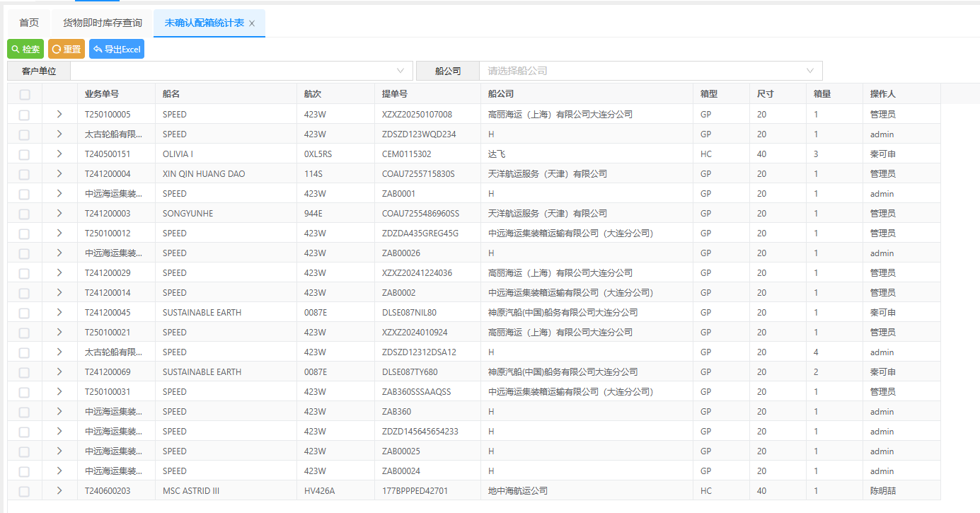Expand row T250100005 details arrow

tap(59, 115)
